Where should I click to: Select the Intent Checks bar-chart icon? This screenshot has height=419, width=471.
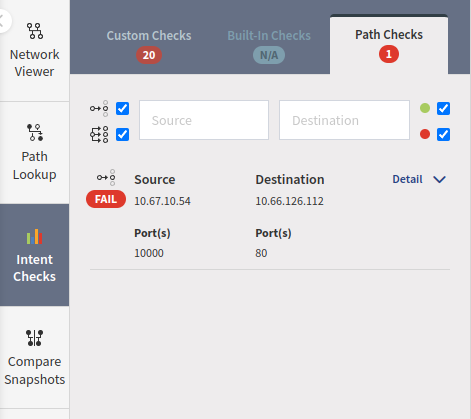coord(35,236)
